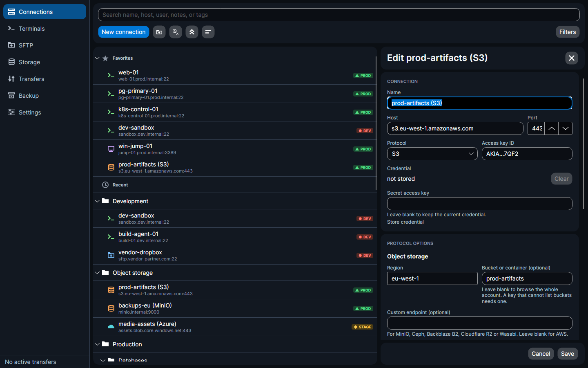Click the SFTP folder icon of vendor-dropbox

point(111,255)
